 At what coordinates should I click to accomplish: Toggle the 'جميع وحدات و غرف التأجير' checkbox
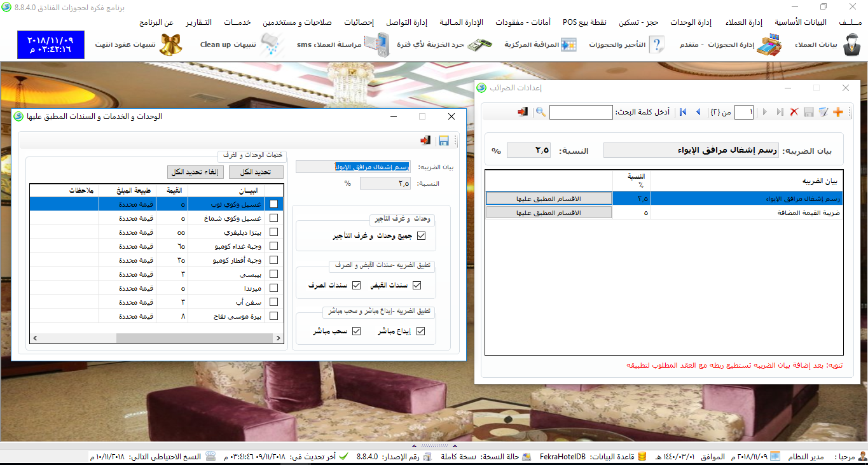(x=421, y=236)
